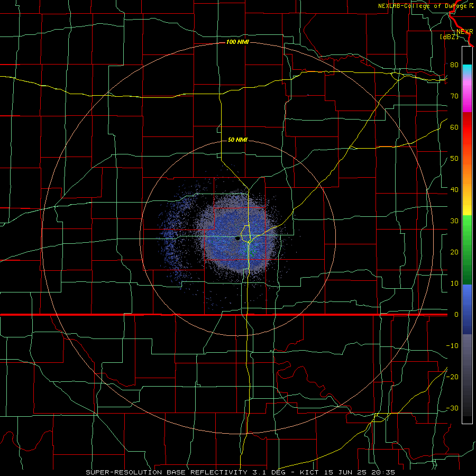Click the 15 JUN 25 20:35 timestamp
Image resolution: width=476 pixels, height=476 pixels.
pyautogui.click(x=360, y=472)
